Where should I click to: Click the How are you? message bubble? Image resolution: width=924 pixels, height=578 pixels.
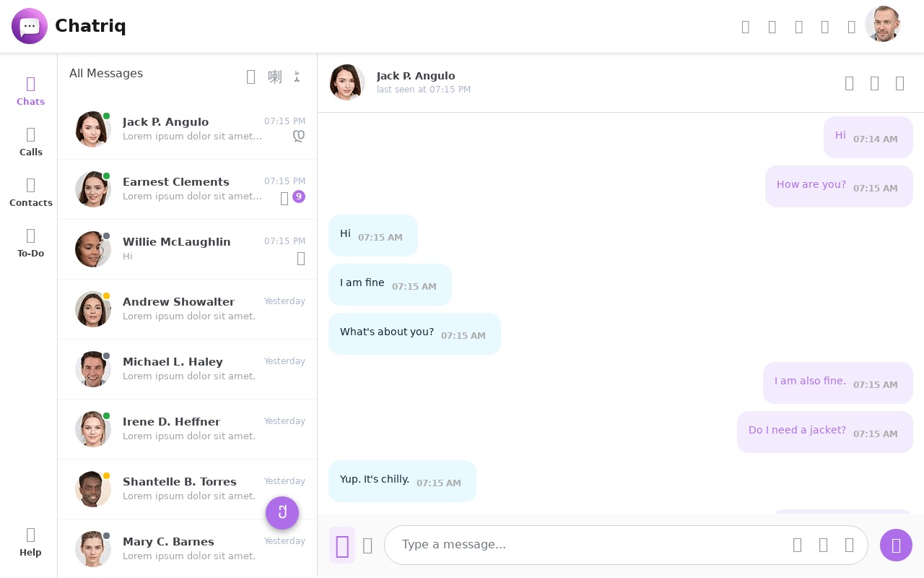coord(839,186)
